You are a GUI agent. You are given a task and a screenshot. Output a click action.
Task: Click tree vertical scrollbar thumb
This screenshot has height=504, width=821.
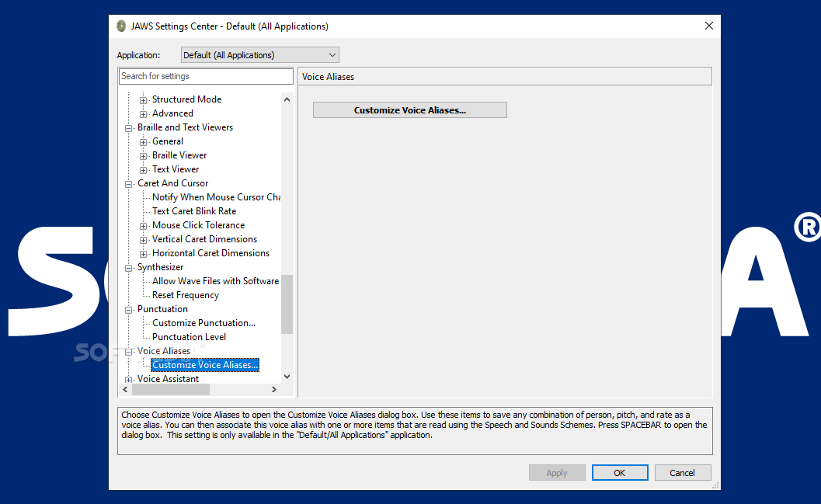click(287, 304)
